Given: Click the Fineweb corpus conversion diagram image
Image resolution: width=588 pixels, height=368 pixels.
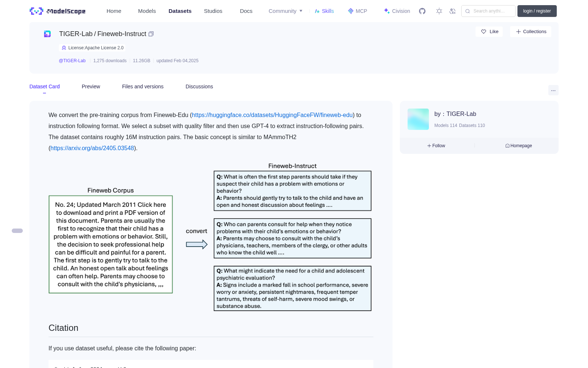Looking at the screenshot, I should pyautogui.click(x=210, y=237).
